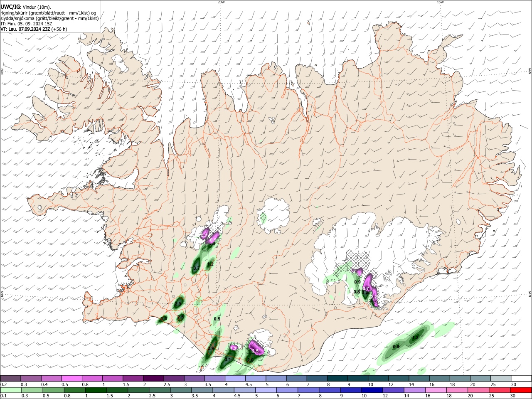Click the "VT: Lau. 07.09.2024 23Z (+56 h)" line
The width and height of the screenshot is (532, 399).
pyautogui.click(x=34, y=29)
